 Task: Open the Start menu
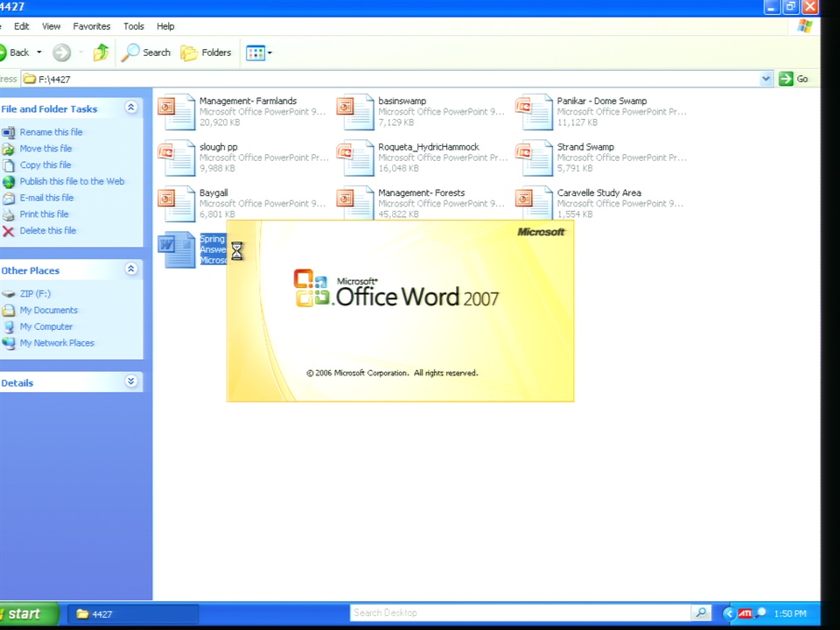(28, 614)
